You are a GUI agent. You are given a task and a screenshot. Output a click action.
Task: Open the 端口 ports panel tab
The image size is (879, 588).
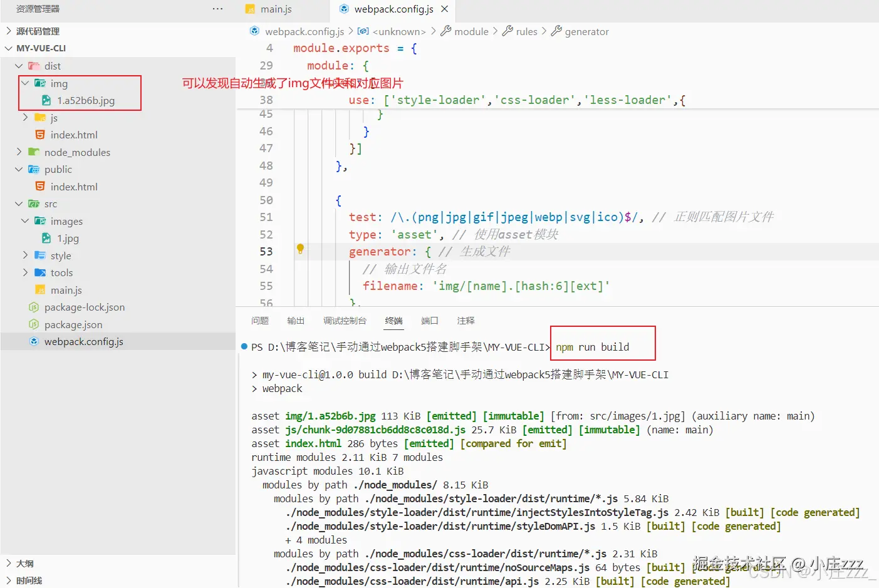tap(430, 321)
